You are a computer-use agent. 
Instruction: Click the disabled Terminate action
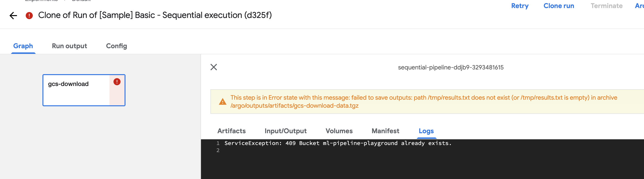tap(606, 5)
